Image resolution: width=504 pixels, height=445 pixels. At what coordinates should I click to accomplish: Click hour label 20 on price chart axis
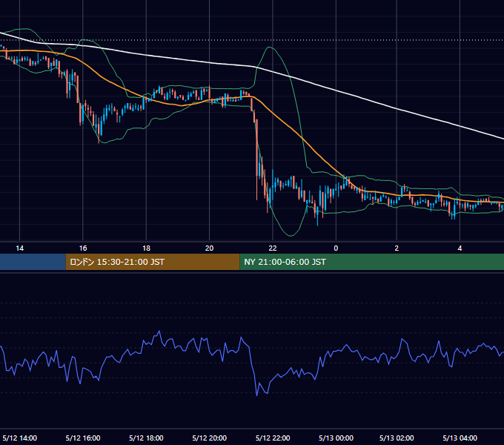[209, 248]
